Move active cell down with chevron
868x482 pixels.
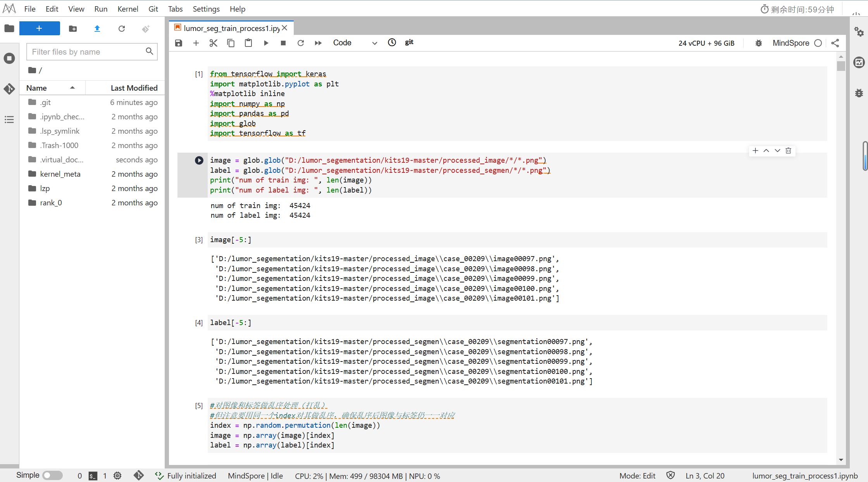click(x=777, y=151)
